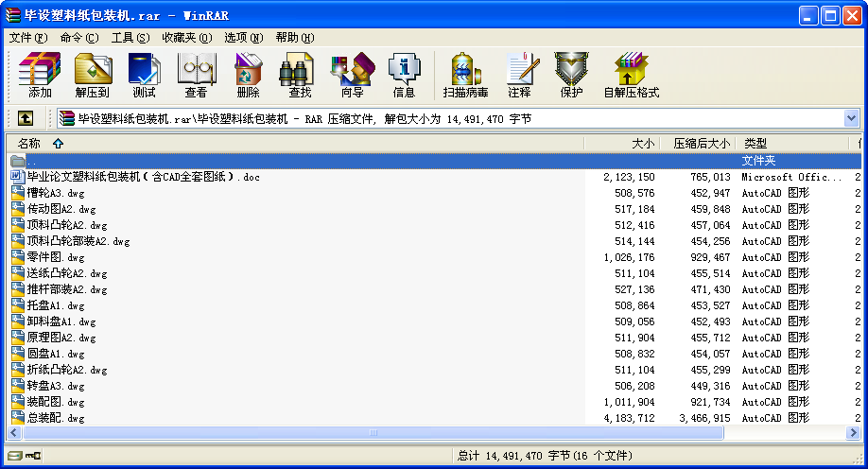Sort files by 大小 column
Image resolution: width=868 pixels, height=469 pixels.
642,144
